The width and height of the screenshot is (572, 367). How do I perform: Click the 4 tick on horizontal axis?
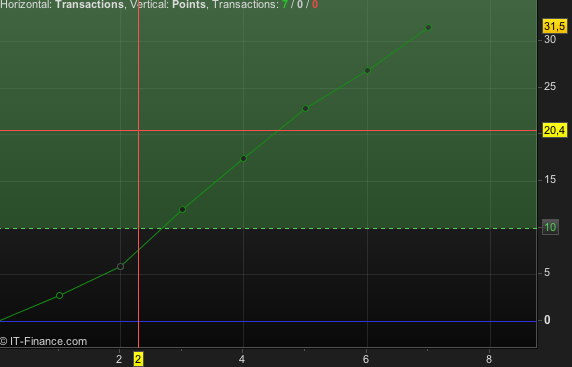242,360
